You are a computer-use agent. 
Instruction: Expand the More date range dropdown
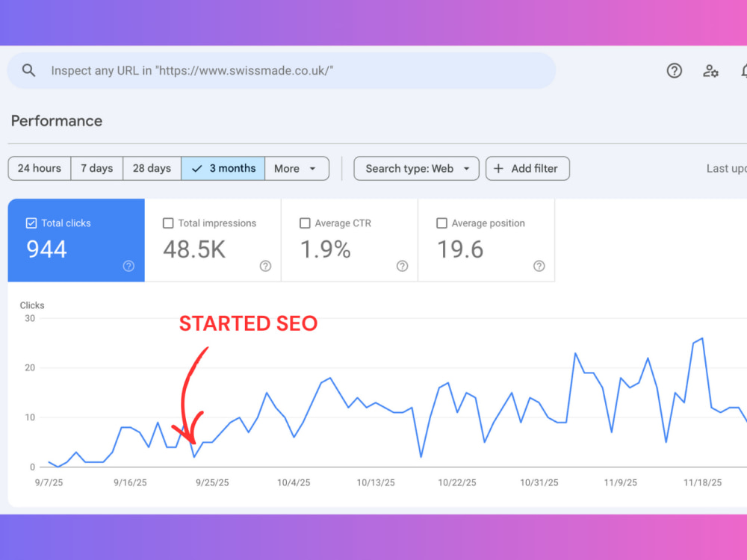(x=297, y=169)
